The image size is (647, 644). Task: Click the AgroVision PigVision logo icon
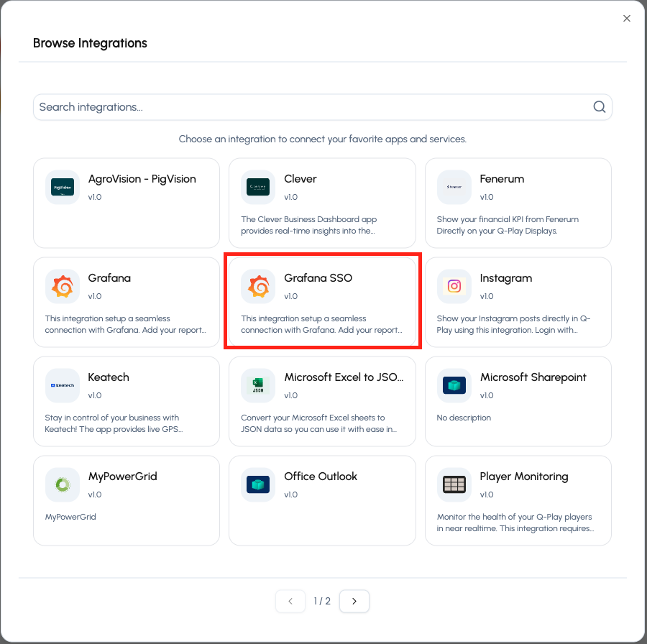coord(63,187)
